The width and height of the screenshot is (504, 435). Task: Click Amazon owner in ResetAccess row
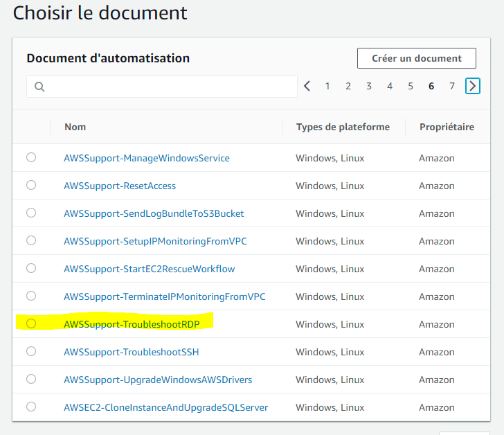pos(436,186)
